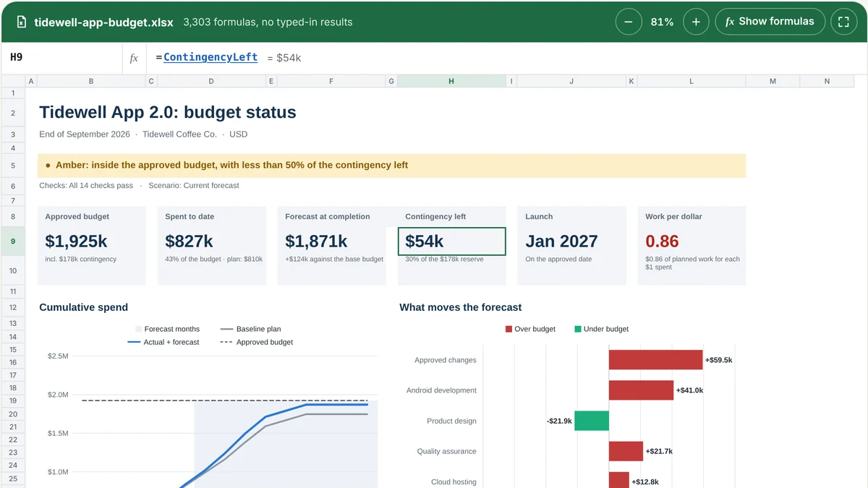Click the +$124k against the base budget note
The image size is (868, 488).
pyautogui.click(x=334, y=259)
